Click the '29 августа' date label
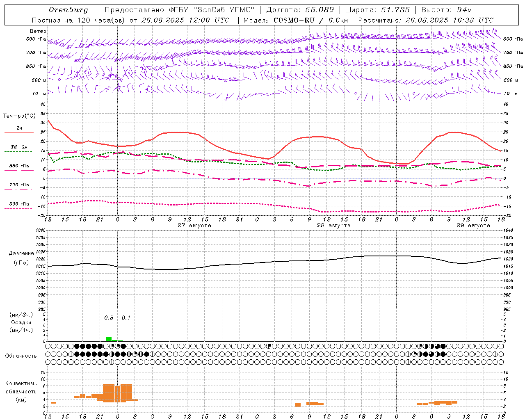 click(x=473, y=226)
